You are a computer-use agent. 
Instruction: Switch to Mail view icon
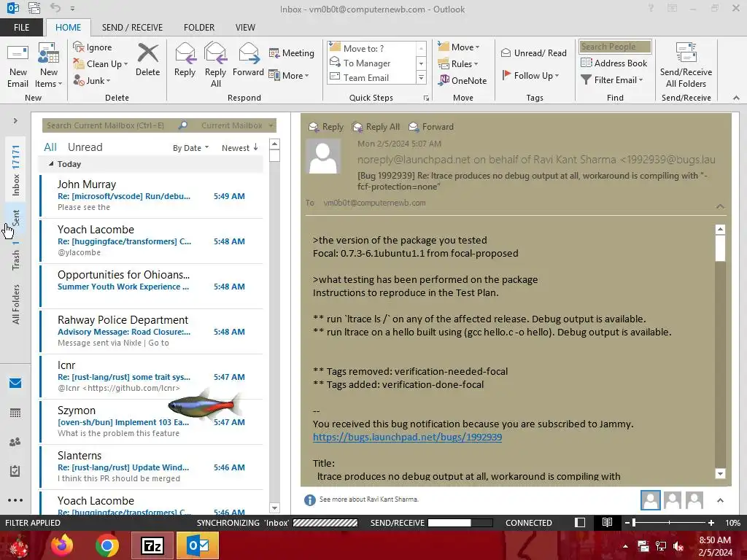(15, 384)
